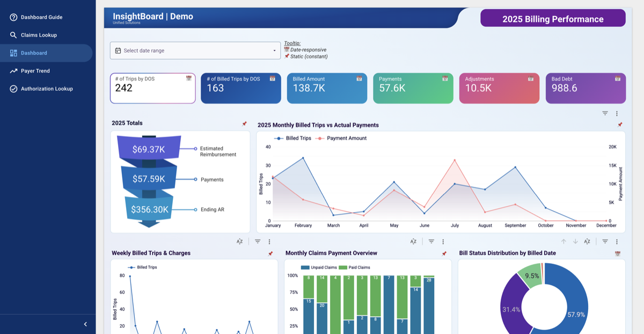Click calendar icon on Adjustments card
The width and height of the screenshot is (644, 334).
[531, 78]
